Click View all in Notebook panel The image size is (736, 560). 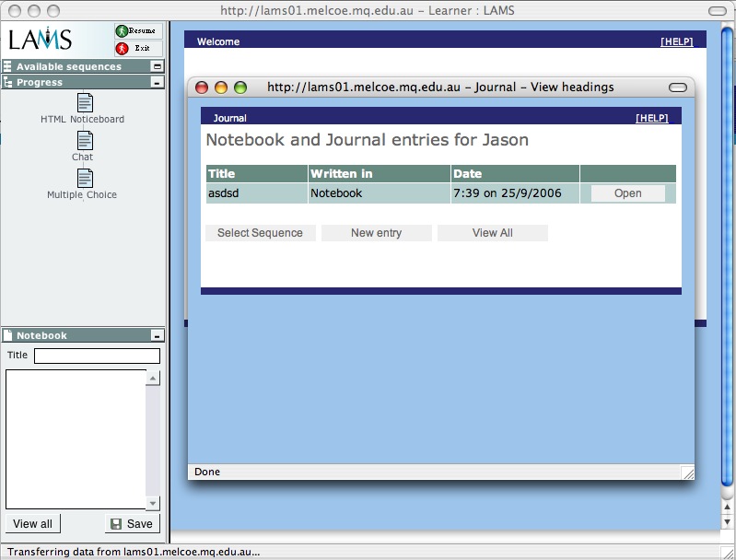pyautogui.click(x=33, y=524)
